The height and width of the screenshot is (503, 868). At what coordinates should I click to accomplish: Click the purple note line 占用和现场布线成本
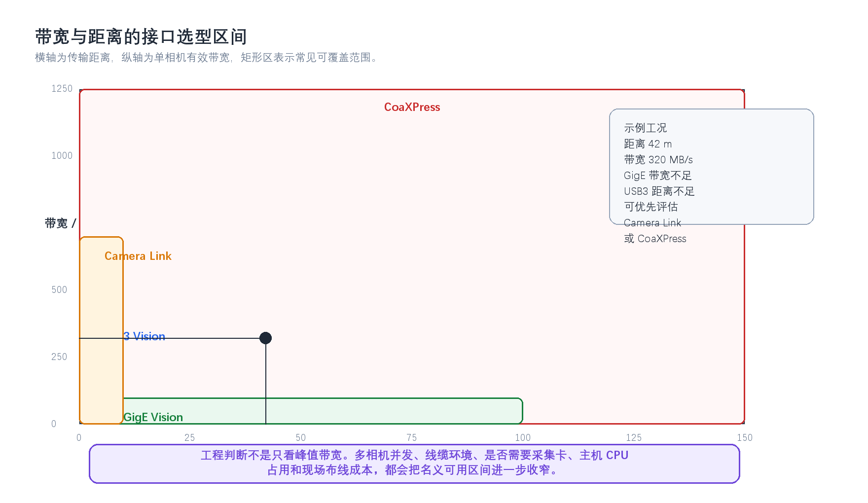pyautogui.click(x=414, y=470)
